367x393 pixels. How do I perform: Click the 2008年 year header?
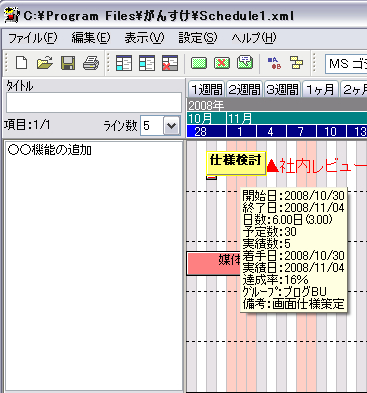(277, 106)
